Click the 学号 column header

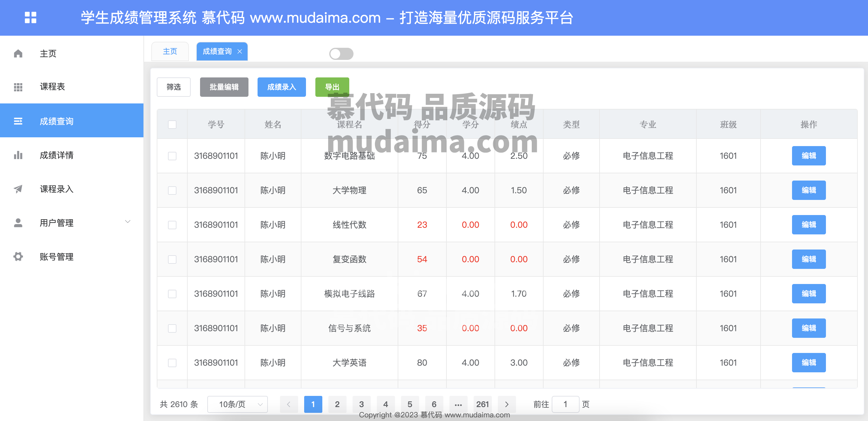coord(216,125)
